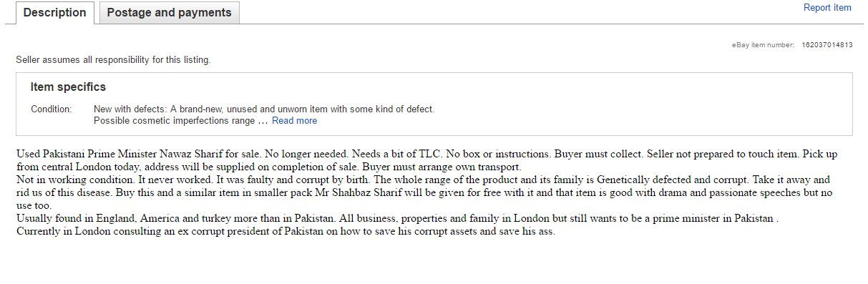Click 'Seller assumes all responsibility' notice
The height and width of the screenshot is (284, 868).
point(113,60)
